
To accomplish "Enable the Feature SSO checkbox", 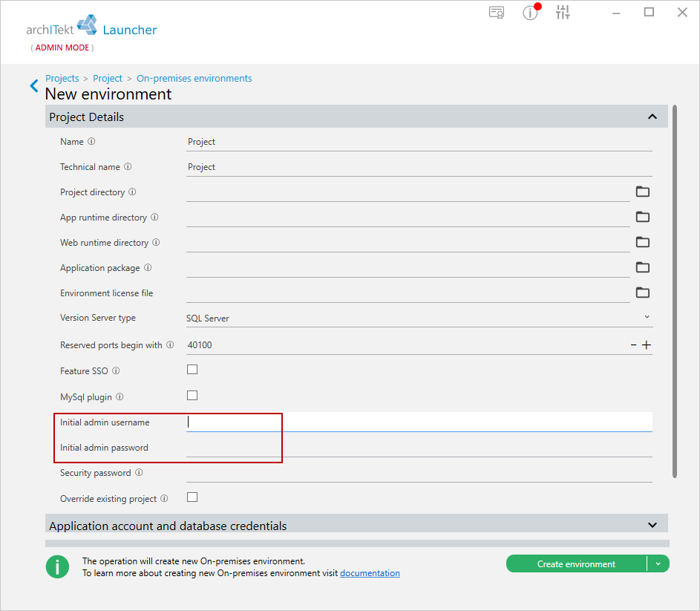I will 192,370.
